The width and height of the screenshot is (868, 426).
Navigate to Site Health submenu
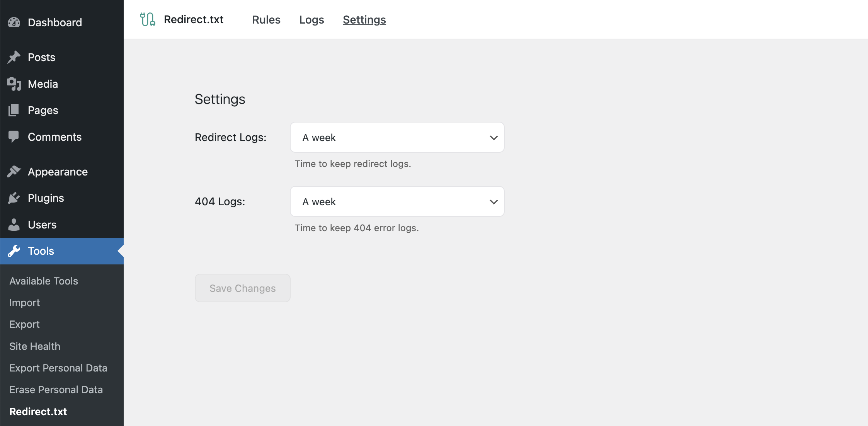click(x=35, y=346)
